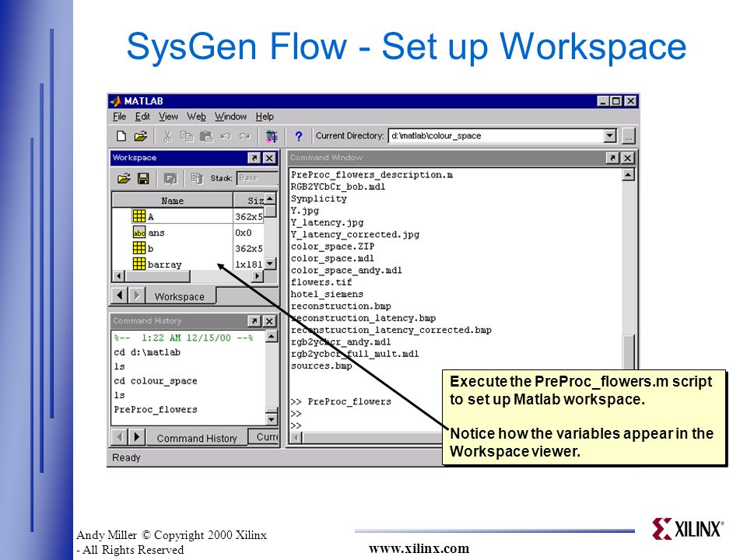The width and height of the screenshot is (747, 560).
Task: Click the Delete variable icon in Workspace
Action: coord(196,179)
